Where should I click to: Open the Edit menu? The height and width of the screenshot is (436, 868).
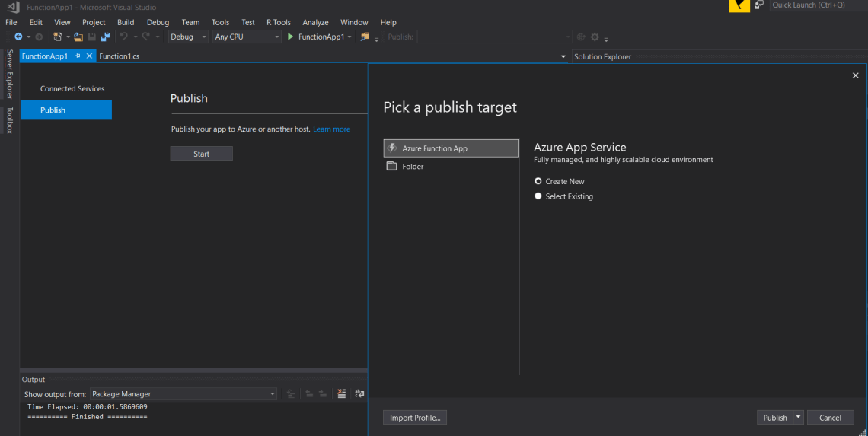[x=36, y=22]
